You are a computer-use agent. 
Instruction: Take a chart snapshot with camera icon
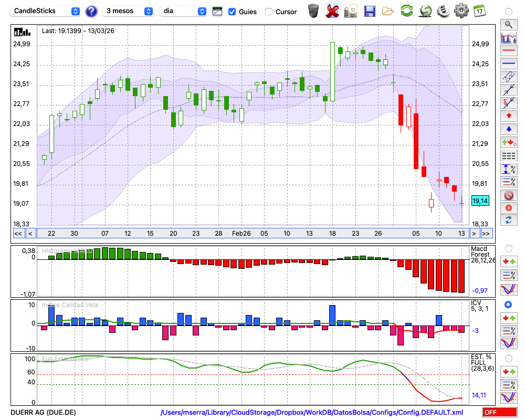click(351, 11)
